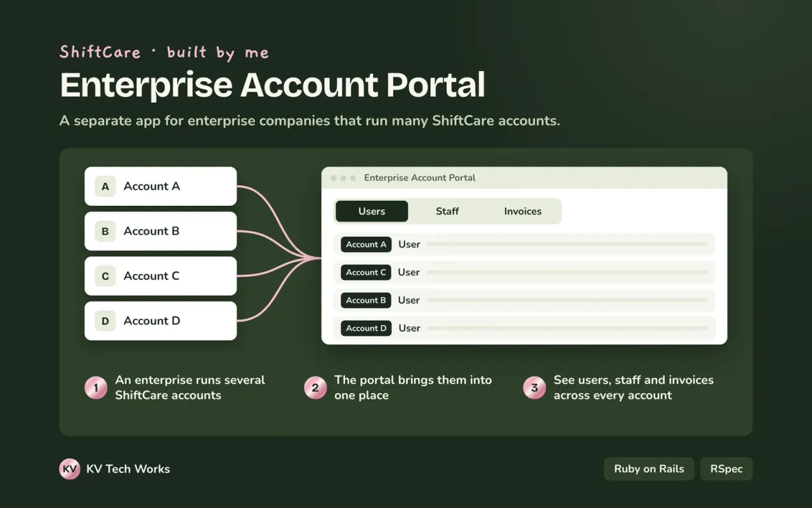The image size is (812, 508).
Task: Click 'The portal brings them into one place'
Action: pos(413,387)
